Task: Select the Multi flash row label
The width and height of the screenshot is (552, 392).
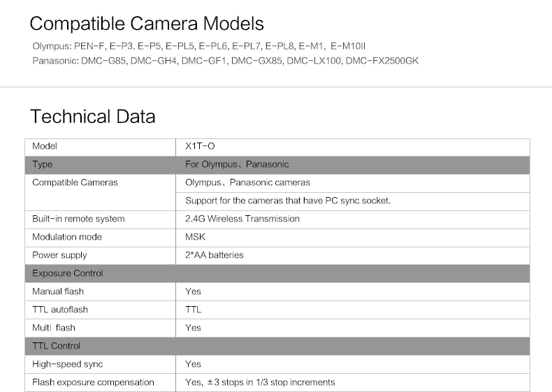Action: [x=54, y=328]
